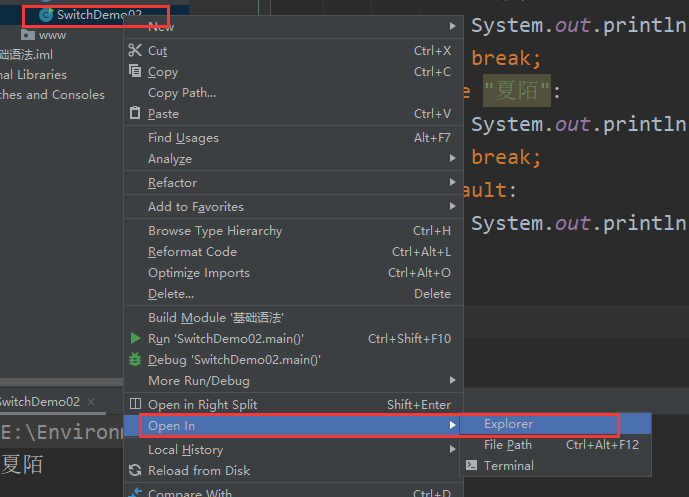Click the green Run triangle icon

(x=135, y=338)
